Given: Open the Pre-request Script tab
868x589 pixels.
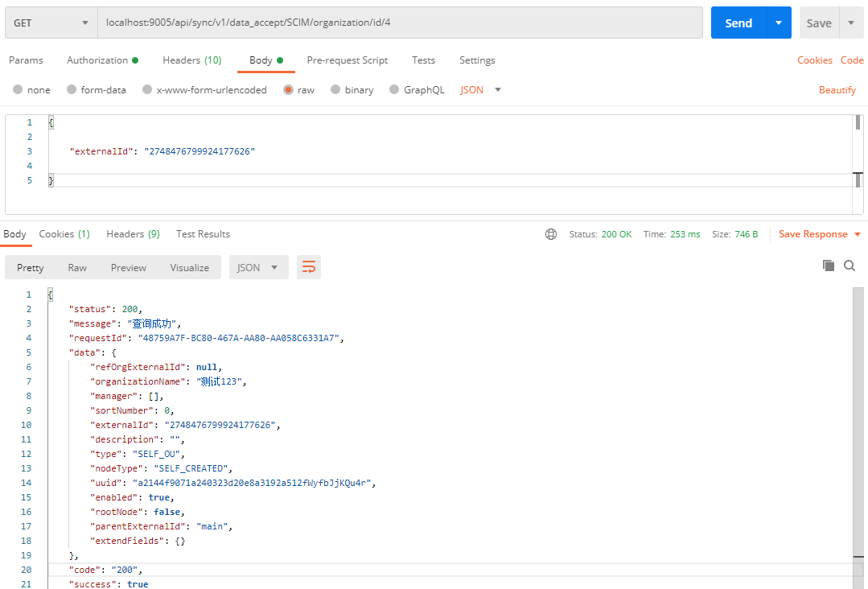Looking at the screenshot, I should coord(347,60).
